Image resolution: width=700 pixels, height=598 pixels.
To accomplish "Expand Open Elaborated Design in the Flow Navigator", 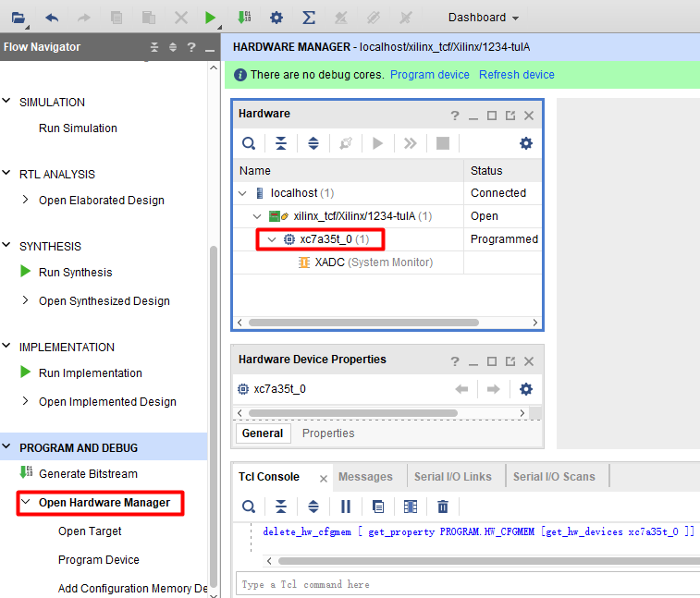I will [x=26, y=200].
